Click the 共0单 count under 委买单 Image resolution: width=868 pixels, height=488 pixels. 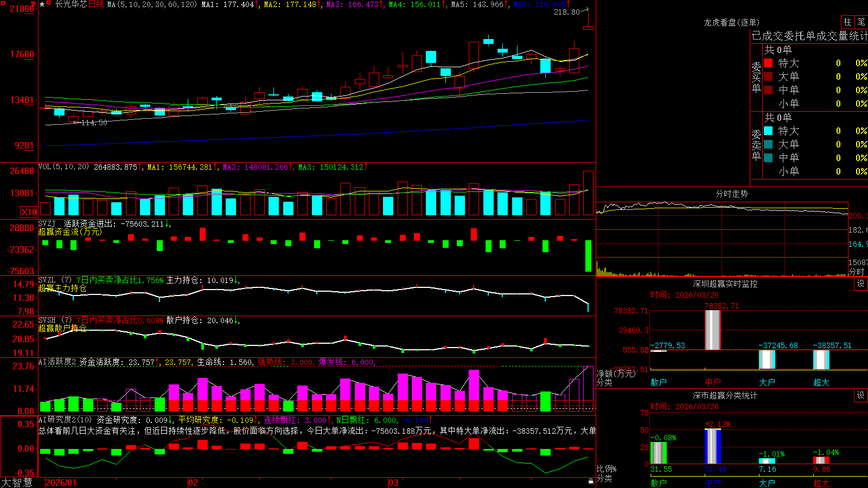[778, 50]
